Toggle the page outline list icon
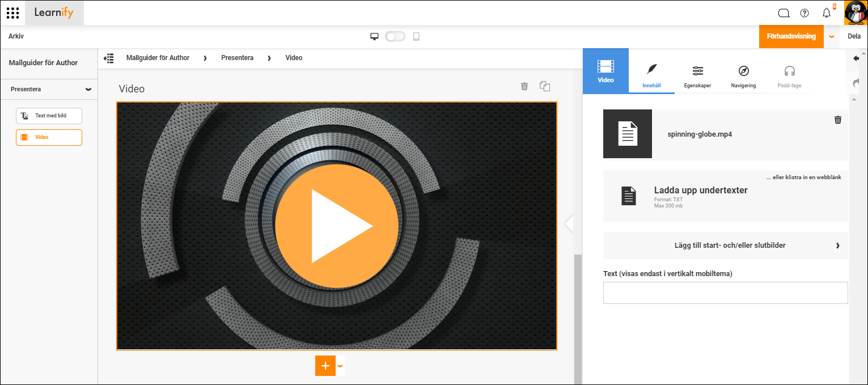This screenshot has height=385, width=868. [x=109, y=58]
